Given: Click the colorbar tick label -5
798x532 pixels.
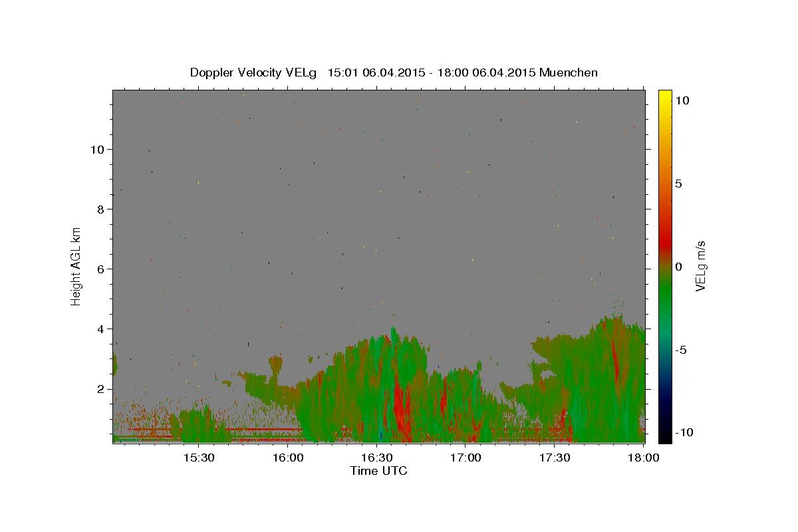Looking at the screenshot, I should 681,350.
